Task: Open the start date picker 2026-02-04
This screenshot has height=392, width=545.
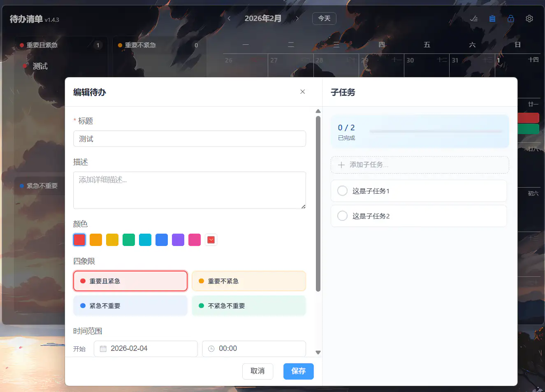Action: point(146,349)
